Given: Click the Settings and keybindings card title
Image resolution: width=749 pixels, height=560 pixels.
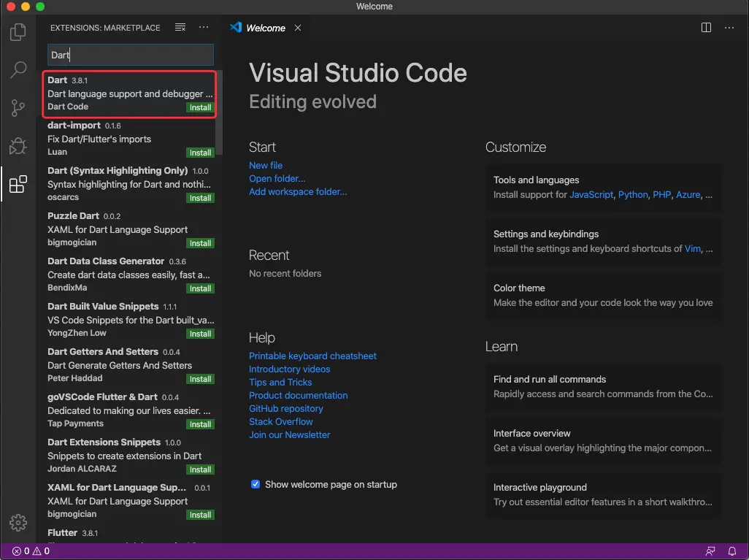Looking at the screenshot, I should (546, 234).
